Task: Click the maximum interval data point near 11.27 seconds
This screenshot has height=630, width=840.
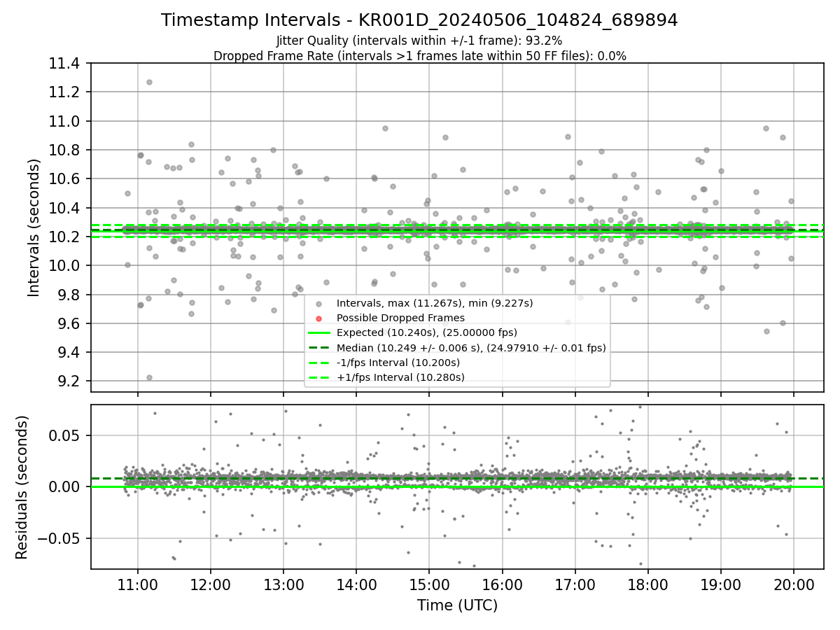Action: tap(149, 82)
